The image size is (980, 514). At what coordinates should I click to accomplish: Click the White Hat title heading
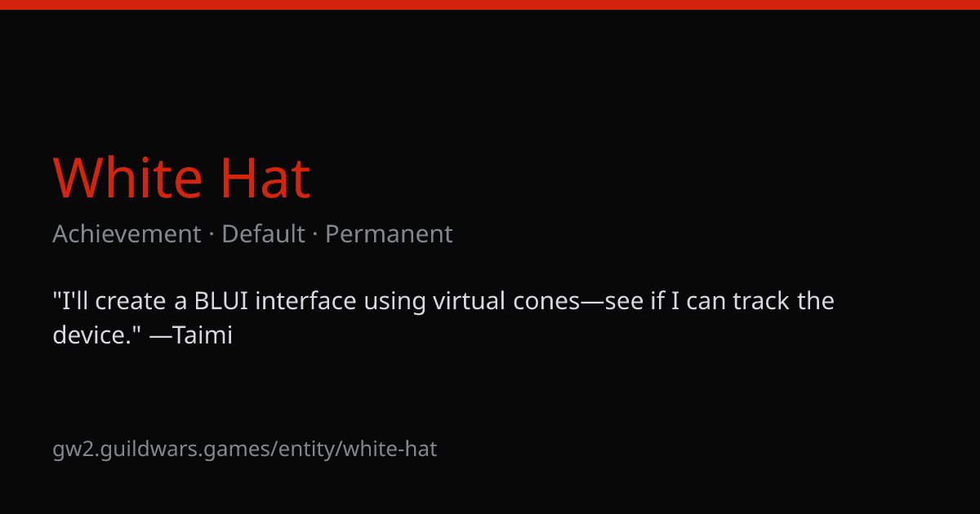(181, 179)
